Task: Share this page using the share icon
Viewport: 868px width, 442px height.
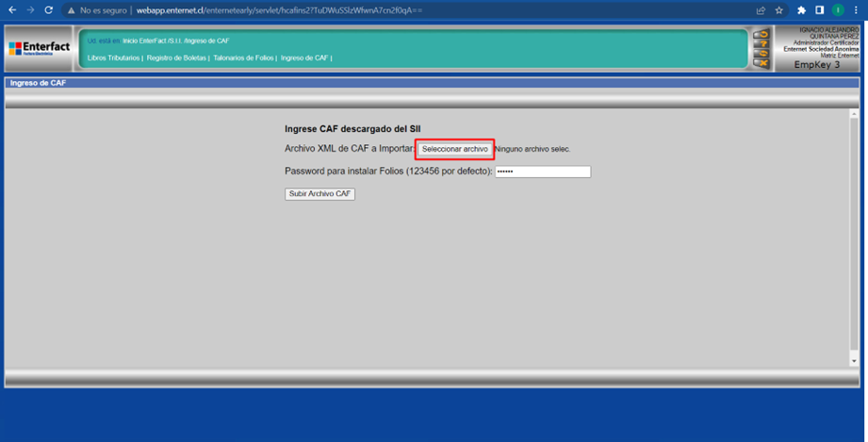Action: [x=761, y=10]
